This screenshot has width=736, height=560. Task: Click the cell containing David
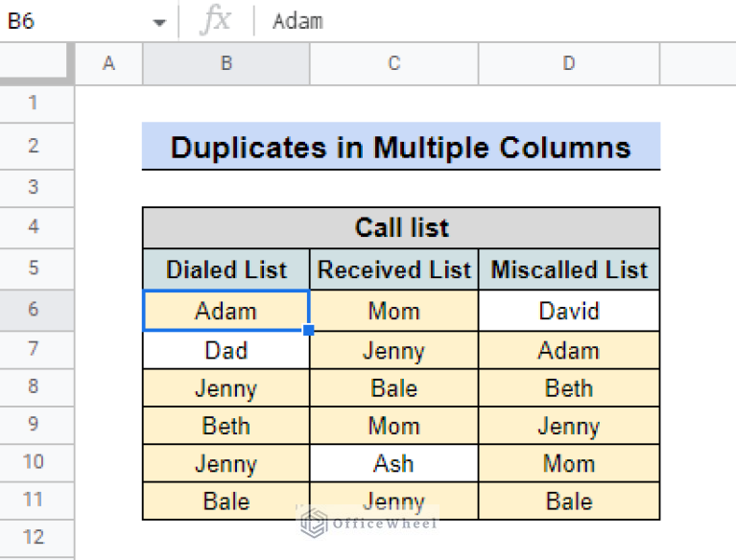[569, 311]
